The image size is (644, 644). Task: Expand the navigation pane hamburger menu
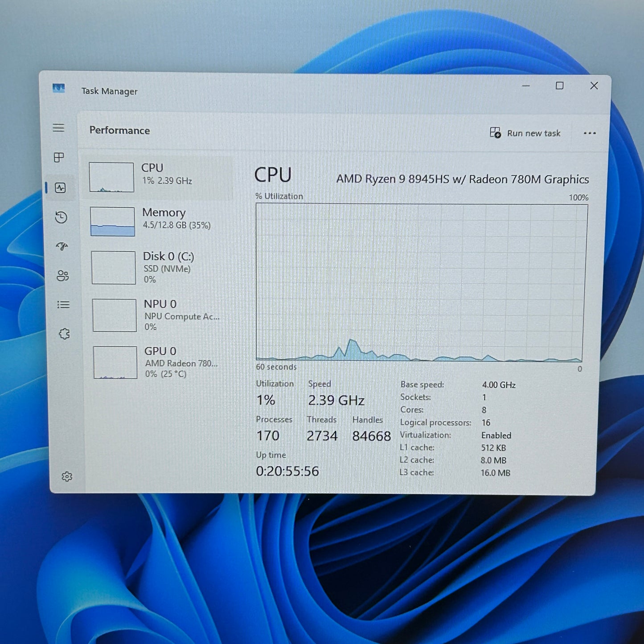[x=58, y=128]
